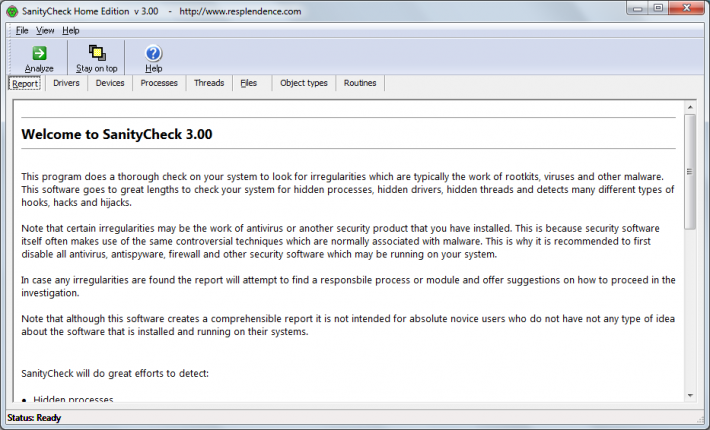
Task: Click the report pane vertical scrollbar thumb
Action: (690, 172)
